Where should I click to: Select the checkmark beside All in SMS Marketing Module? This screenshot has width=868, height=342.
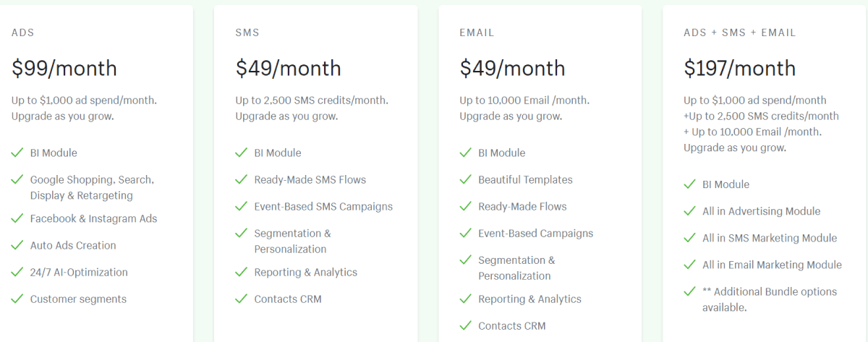pyautogui.click(x=689, y=238)
